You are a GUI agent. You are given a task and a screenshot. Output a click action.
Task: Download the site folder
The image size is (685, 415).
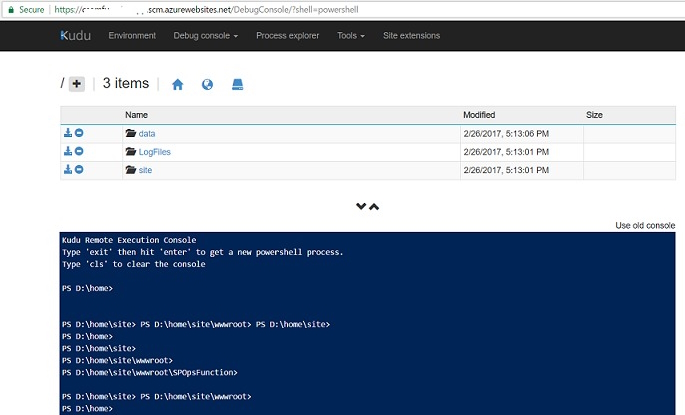[68, 169]
